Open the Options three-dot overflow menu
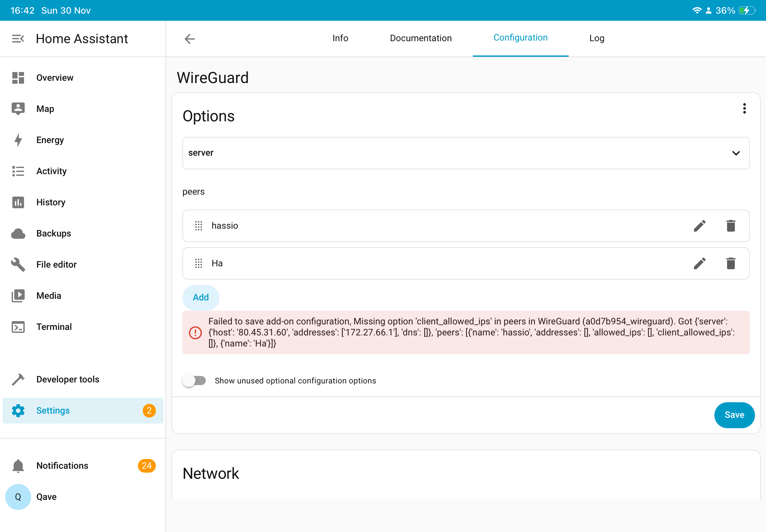 [x=744, y=108]
